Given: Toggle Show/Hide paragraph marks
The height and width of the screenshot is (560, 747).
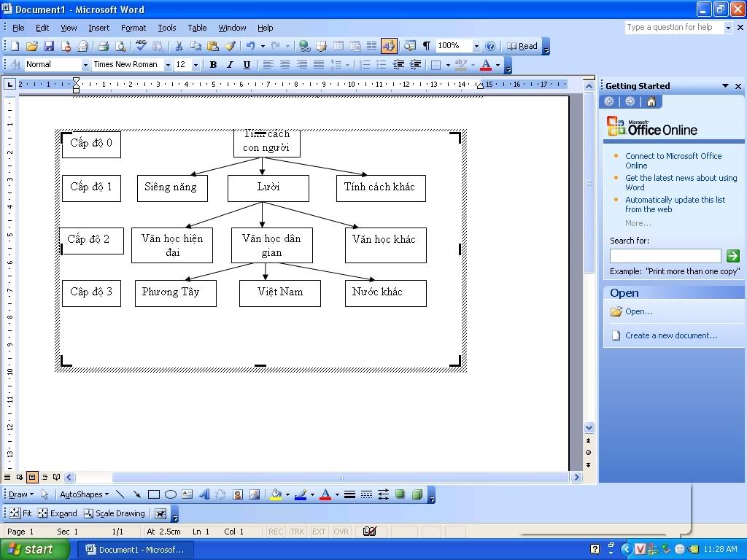Looking at the screenshot, I should pos(427,46).
